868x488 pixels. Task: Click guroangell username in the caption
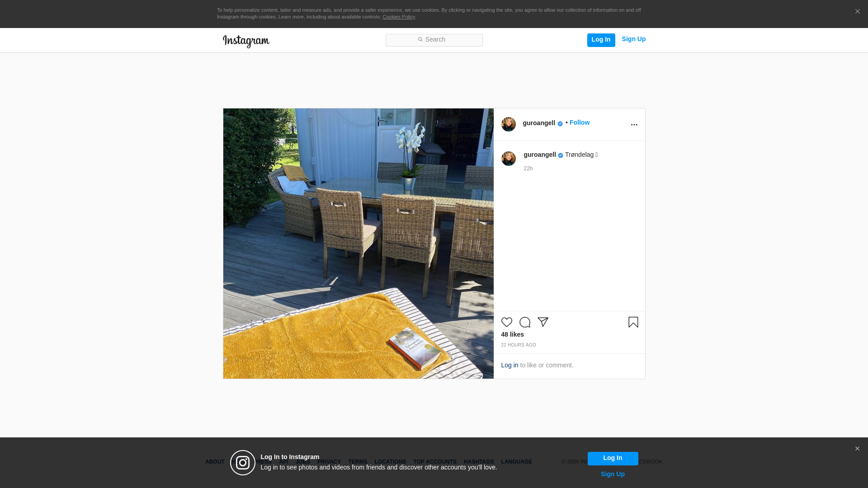click(540, 155)
